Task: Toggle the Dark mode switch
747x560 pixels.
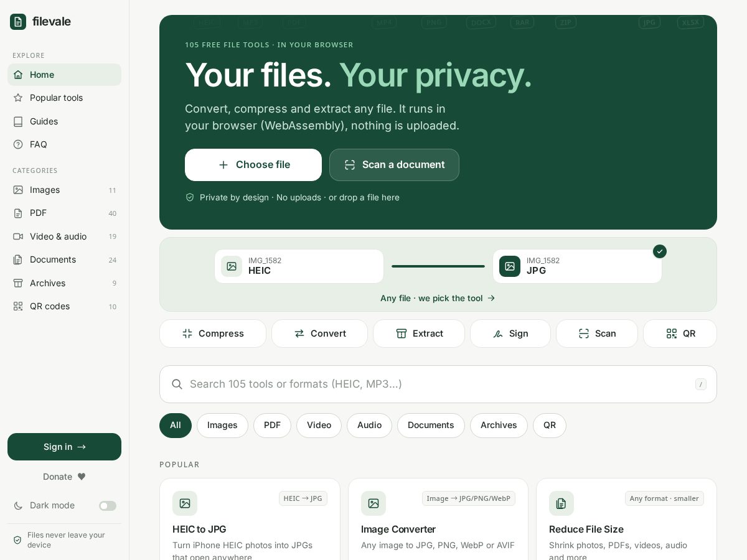Action: pyautogui.click(x=108, y=506)
